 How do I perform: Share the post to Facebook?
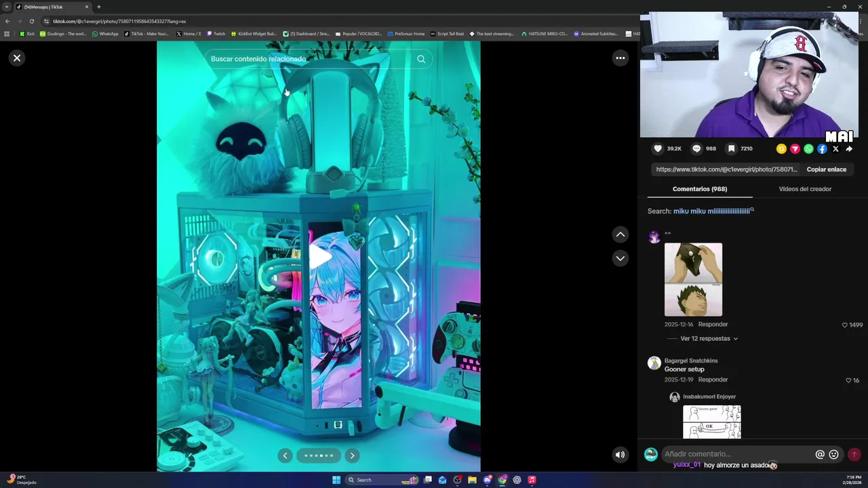tap(822, 148)
